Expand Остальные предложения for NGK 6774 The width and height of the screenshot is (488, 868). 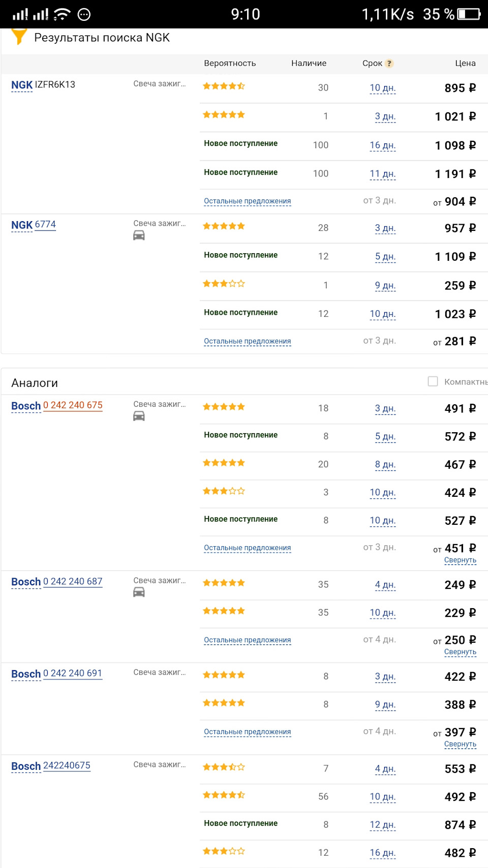247,341
